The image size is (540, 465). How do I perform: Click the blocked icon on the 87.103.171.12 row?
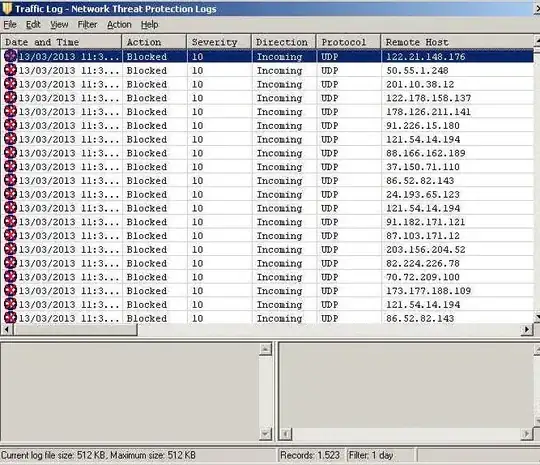tap(10, 235)
